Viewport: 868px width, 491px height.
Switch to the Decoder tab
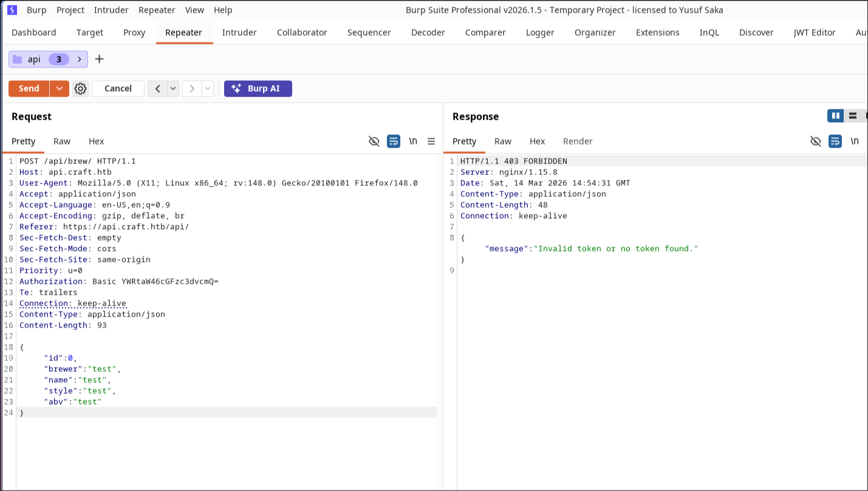point(428,33)
